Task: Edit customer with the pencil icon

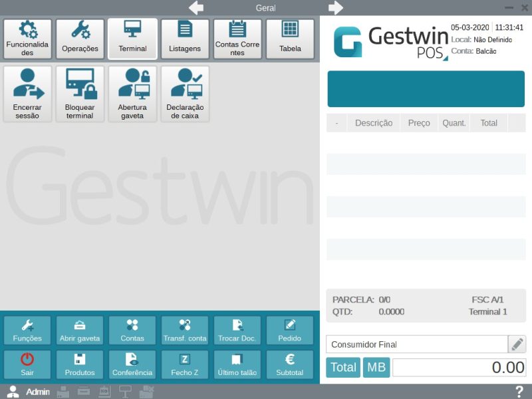Action: point(517,344)
